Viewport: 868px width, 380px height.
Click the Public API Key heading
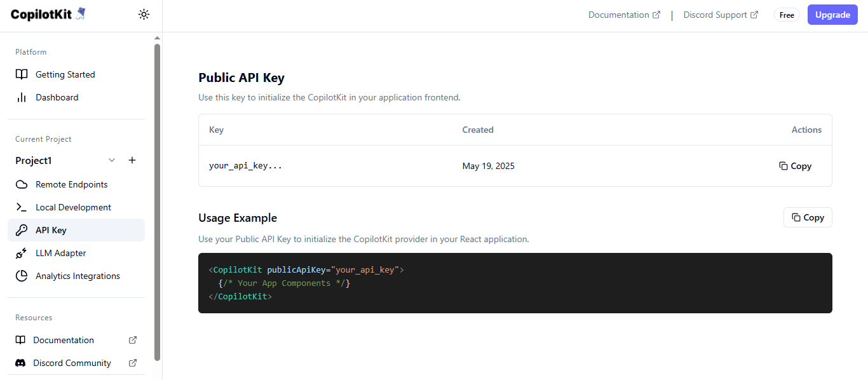point(241,78)
